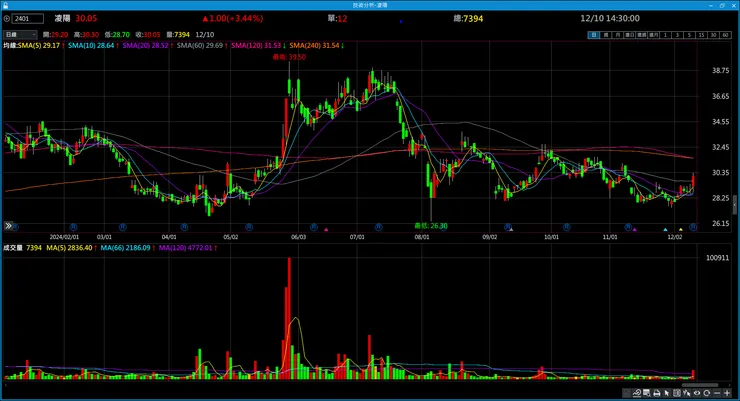Click magenta triangle marker after 06/03
740x401 pixels.
click(x=326, y=230)
